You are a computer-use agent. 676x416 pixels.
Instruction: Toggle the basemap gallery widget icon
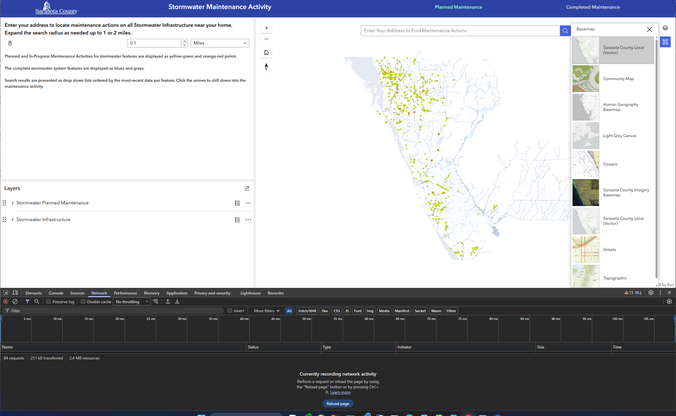[x=665, y=42]
